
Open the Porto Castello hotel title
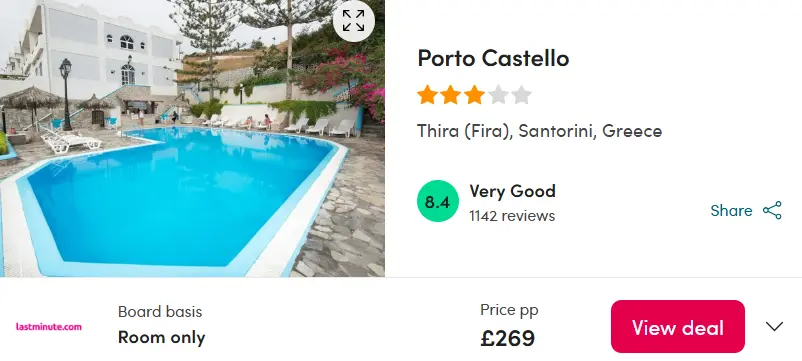pos(493,58)
